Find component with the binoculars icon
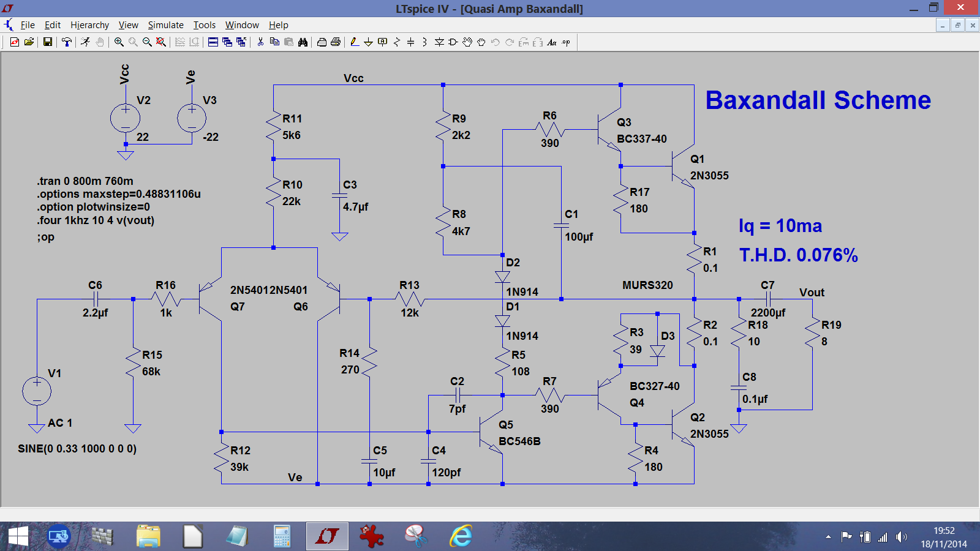The image size is (980, 551). [303, 42]
